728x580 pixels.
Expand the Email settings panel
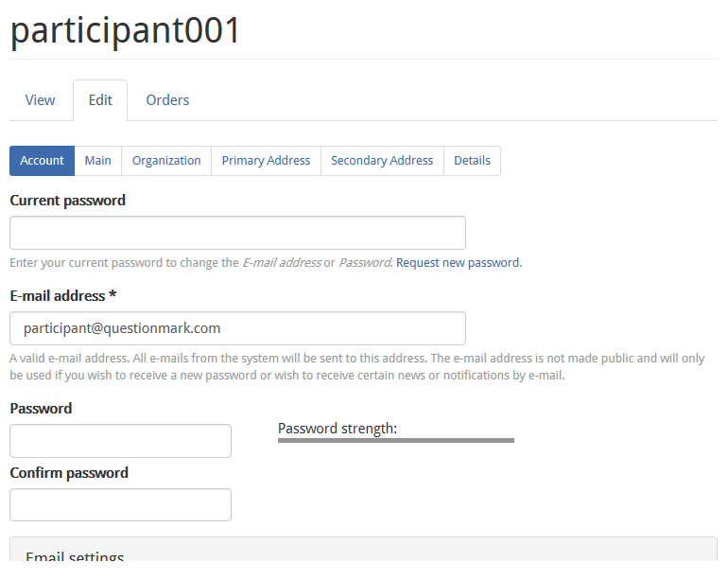pyautogui.click(x=75, y=557)
